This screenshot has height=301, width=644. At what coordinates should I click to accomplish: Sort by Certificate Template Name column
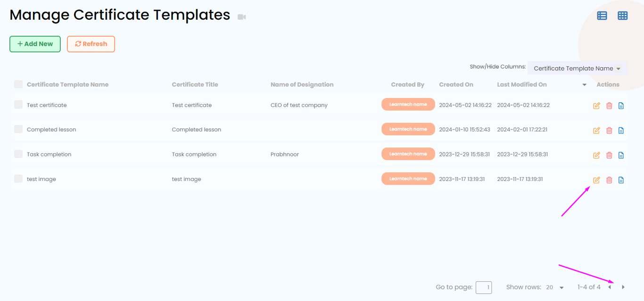point(67,85)
